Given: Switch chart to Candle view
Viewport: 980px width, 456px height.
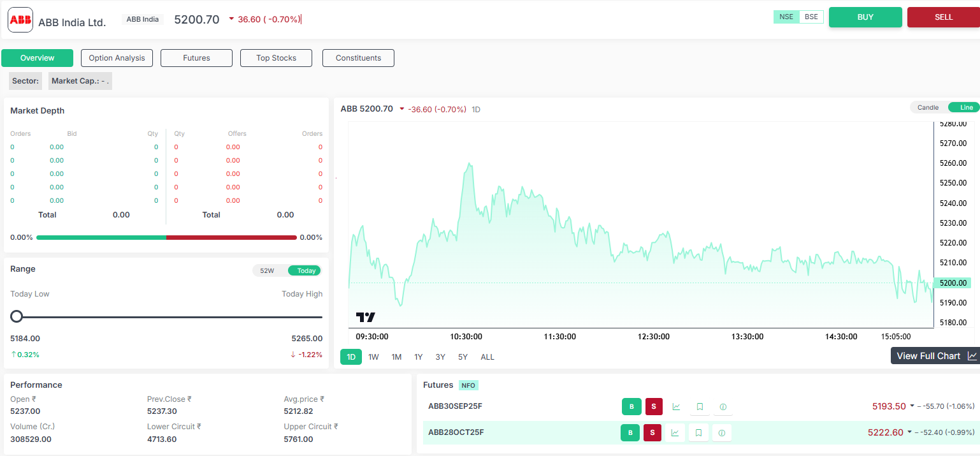Looking at the screenshot, I should click(928, 108).
